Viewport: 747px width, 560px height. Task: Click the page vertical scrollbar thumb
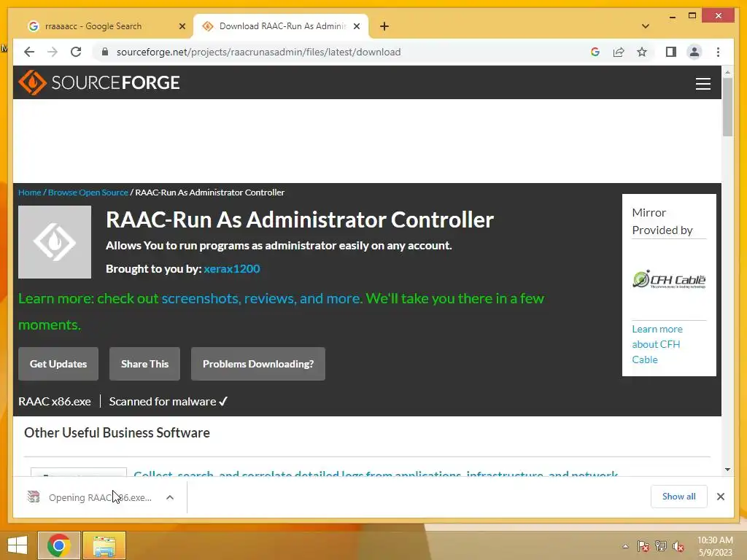[727, 106]
